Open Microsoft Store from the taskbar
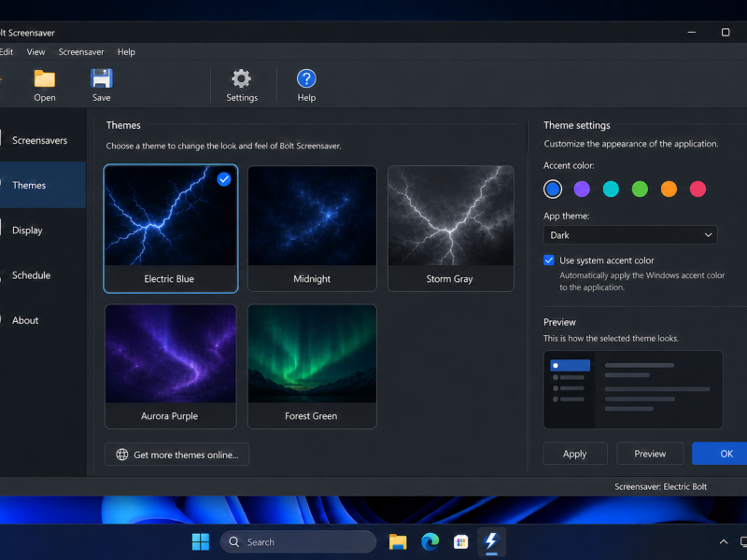Image resolution: width=747 pixels, height=560 pixels. pos(460,541)
